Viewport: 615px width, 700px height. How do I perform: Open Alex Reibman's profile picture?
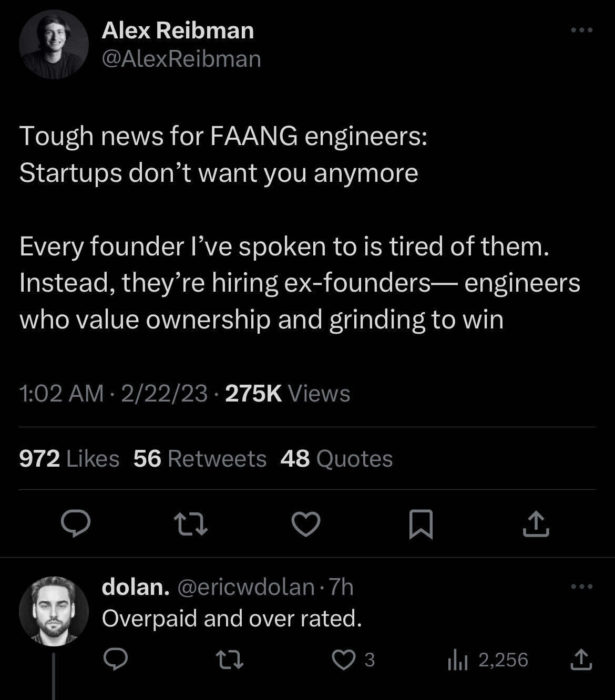[x=54, y=45]
